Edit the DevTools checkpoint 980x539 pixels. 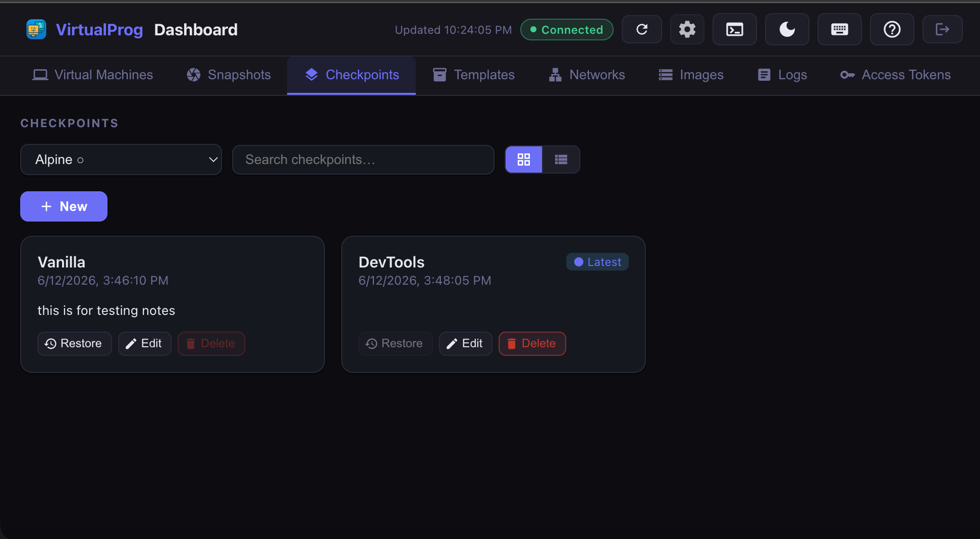[465, 344]
